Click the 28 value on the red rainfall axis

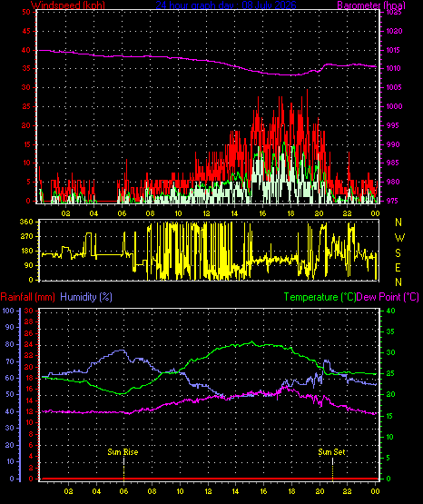(x=29, y=321)
